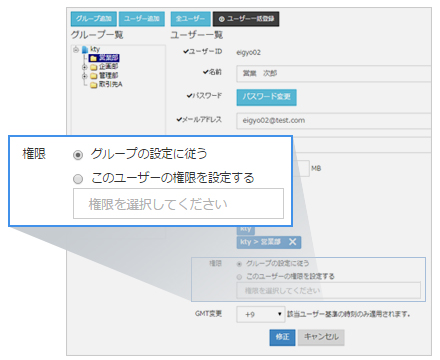Select the 企画部 group label
This screenshot has height=360, width=440.
click(x=108, y=67)
